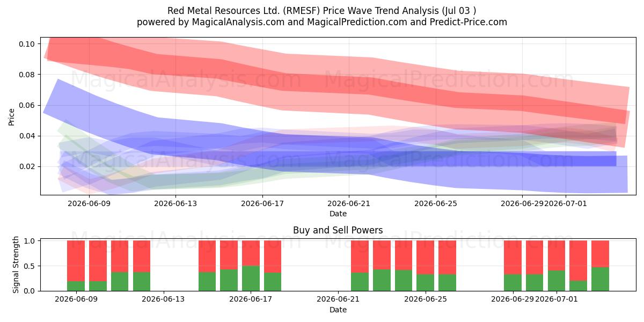
Task: Click the 2026-06-13 date tick on price chart
Action: coord(175,203)
